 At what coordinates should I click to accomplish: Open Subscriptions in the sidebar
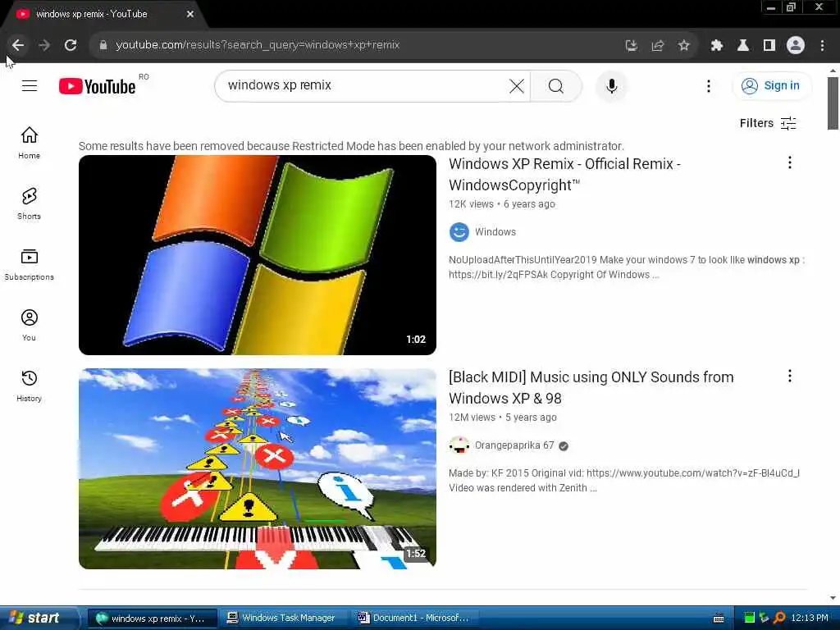coord(30,264)
